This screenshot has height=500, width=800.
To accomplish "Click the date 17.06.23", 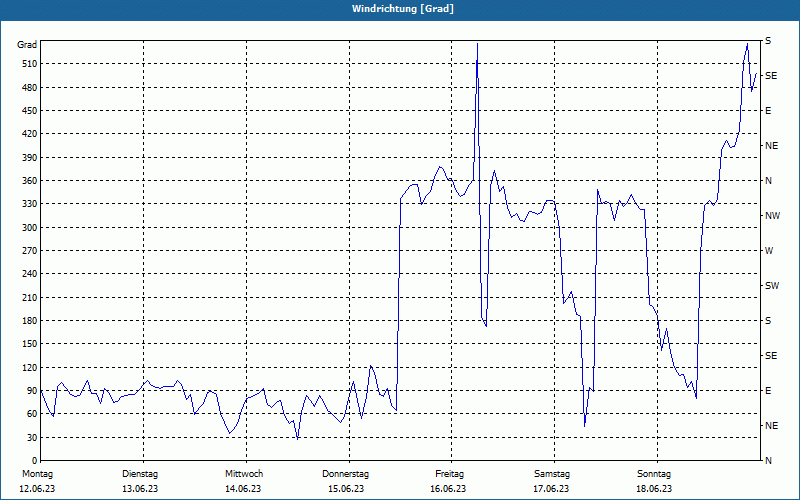I will (x=551, y=489).
